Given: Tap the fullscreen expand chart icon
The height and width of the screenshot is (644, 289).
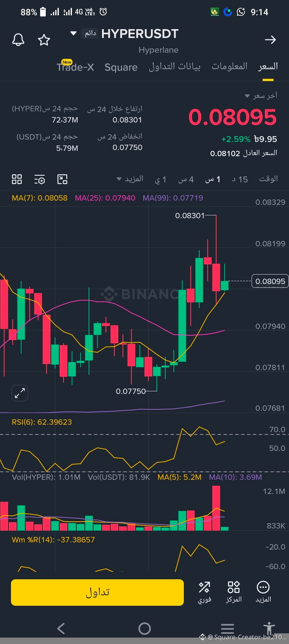Looking at the screenshot, I should 20,393.
